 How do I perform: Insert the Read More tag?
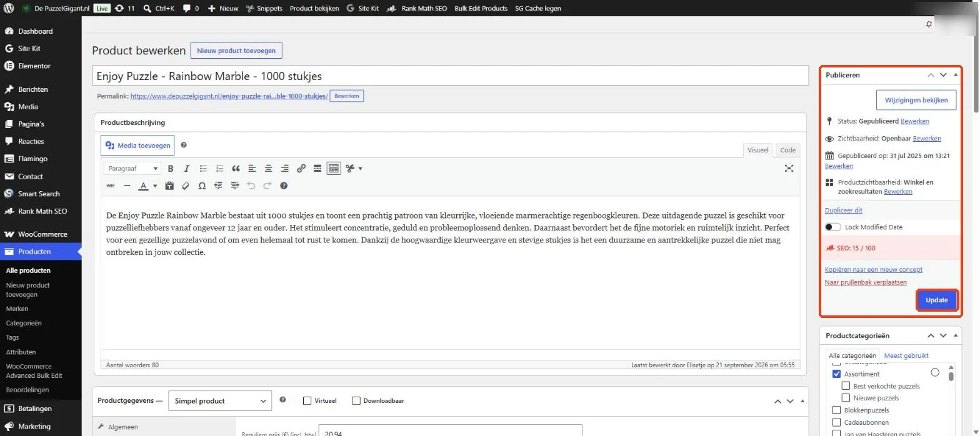317,169
